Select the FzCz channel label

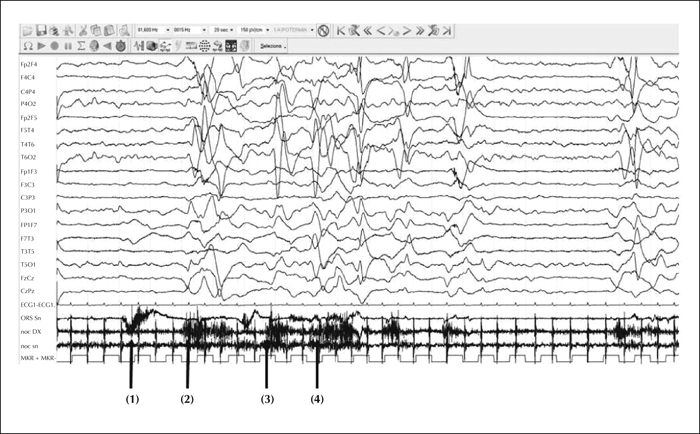pos(27,278)
